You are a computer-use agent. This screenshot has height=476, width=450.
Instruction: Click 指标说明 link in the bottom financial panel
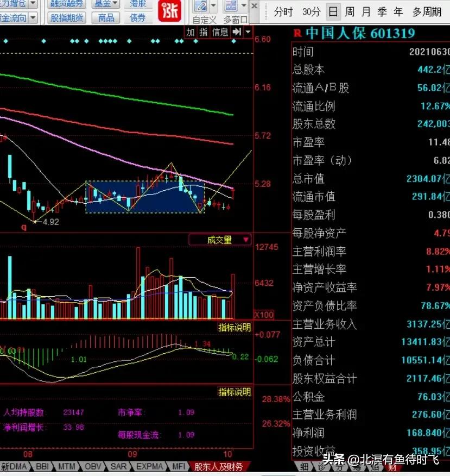[234, 392]
